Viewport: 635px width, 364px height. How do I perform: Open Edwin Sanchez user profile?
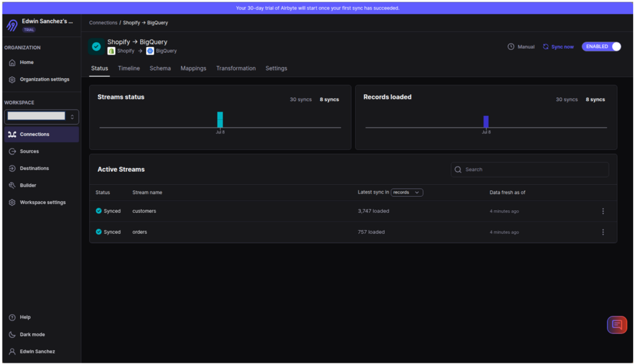(37, 352)
